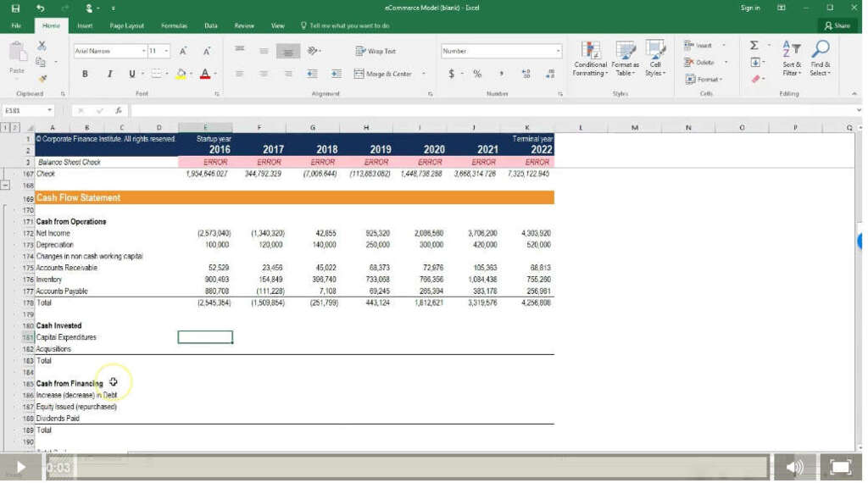Click the Share button
The width and height of the screenshot is (868, 483).
(x=837, y=26)
